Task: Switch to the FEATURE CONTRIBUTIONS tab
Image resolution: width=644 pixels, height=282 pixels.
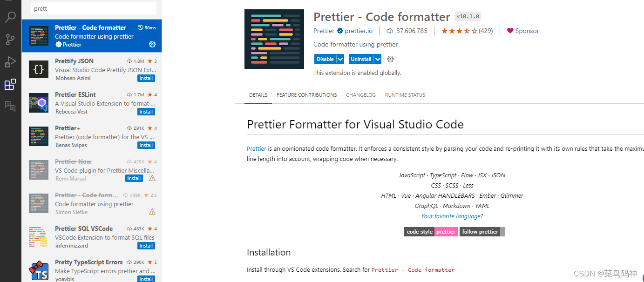Action: click(306, 95)
